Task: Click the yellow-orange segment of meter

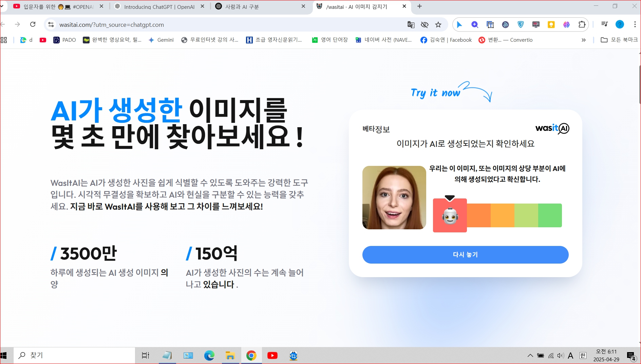Action: pos(503,215)
